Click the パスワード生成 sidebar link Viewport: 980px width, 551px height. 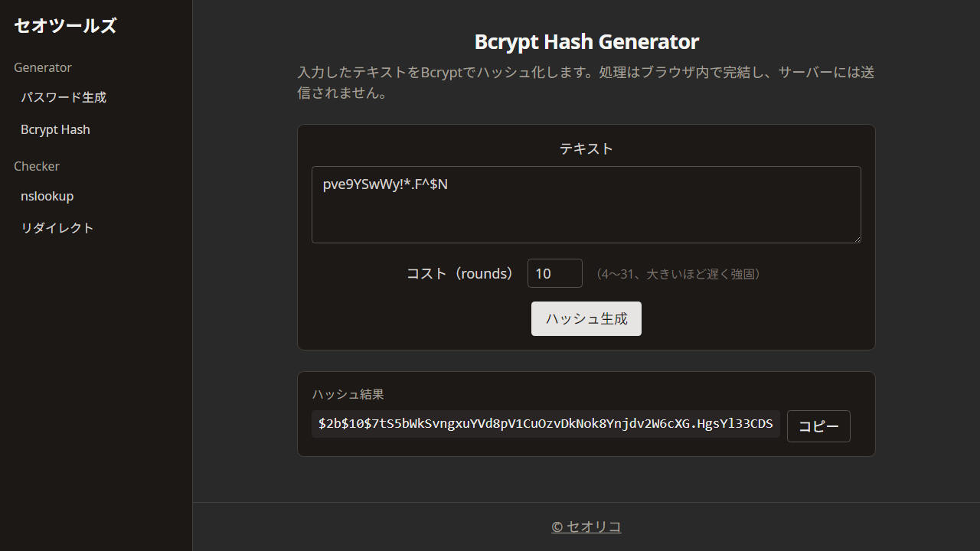coord(64,97)
